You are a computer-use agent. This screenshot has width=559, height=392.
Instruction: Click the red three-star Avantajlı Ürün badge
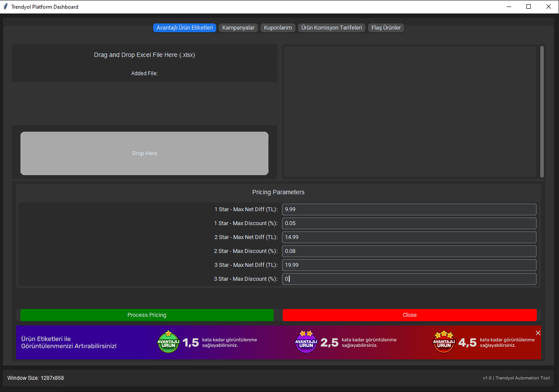[444, 342]
